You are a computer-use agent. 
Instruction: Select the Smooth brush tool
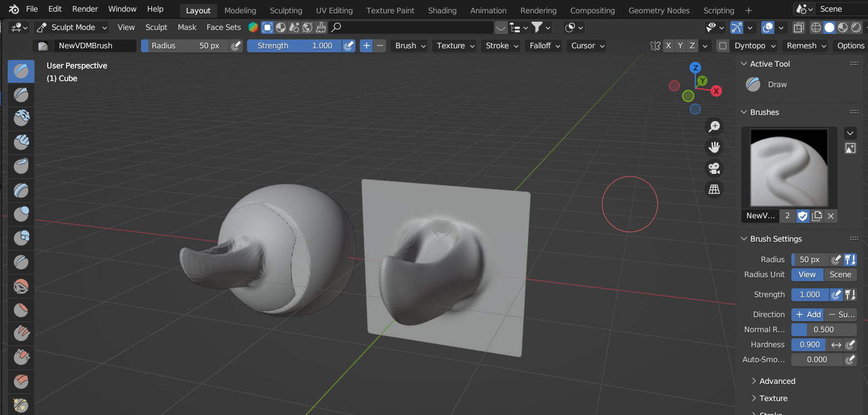click(x=21, y=286)
